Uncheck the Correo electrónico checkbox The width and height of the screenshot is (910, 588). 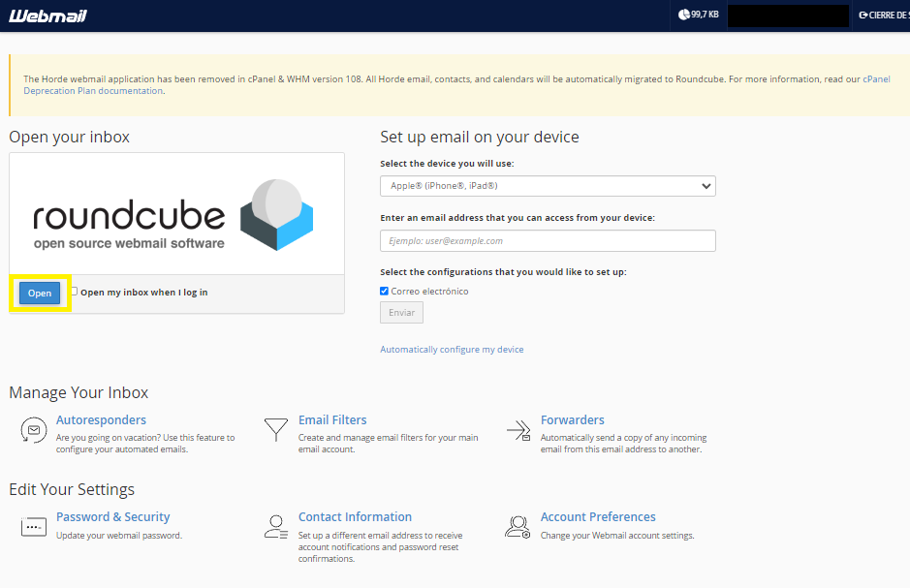coord(385,291)
